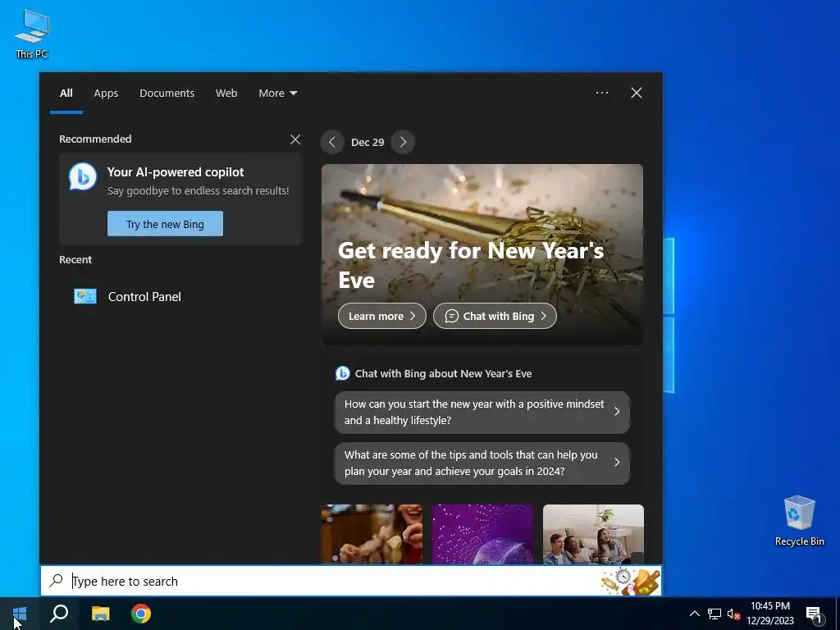Click the Your AI-powered copilot heading

click(176, 172)
